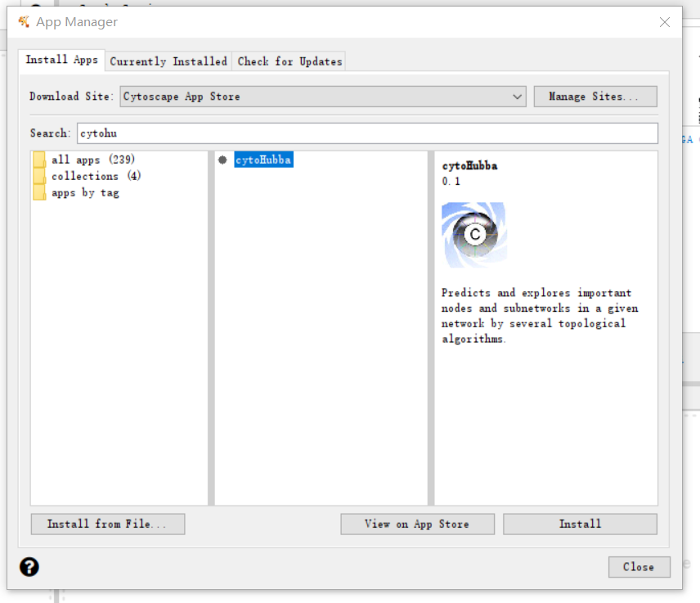
Task: Open the Download Site dropdown
Action: click(x=323, y=97)
